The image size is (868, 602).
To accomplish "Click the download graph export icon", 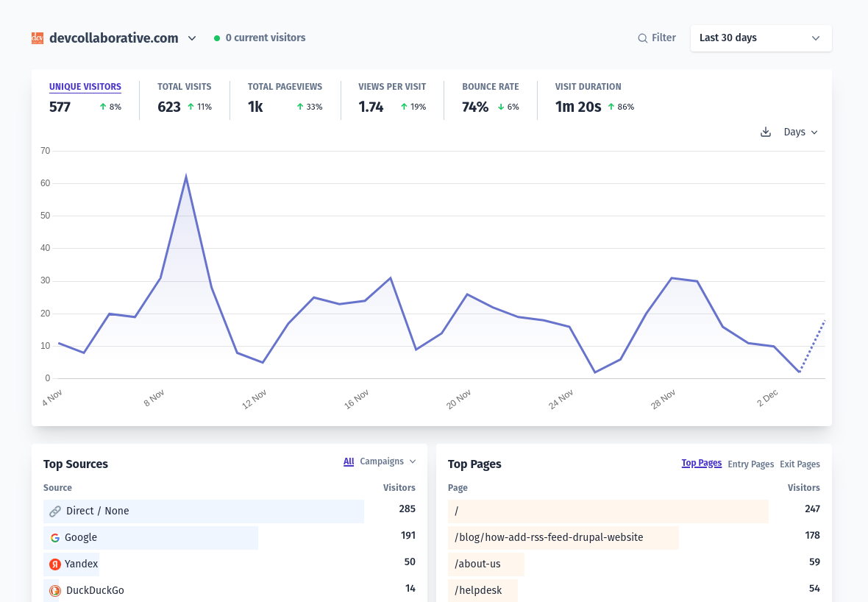I will 765,132.
